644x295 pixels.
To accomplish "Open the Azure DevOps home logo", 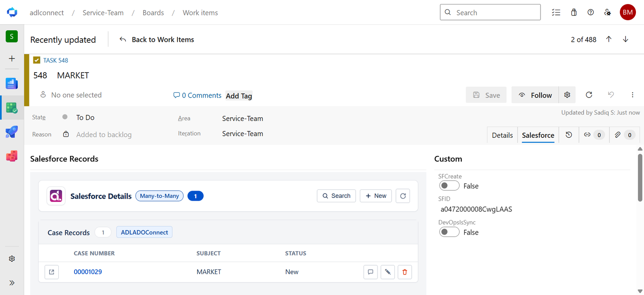I will tap(12, 12).
